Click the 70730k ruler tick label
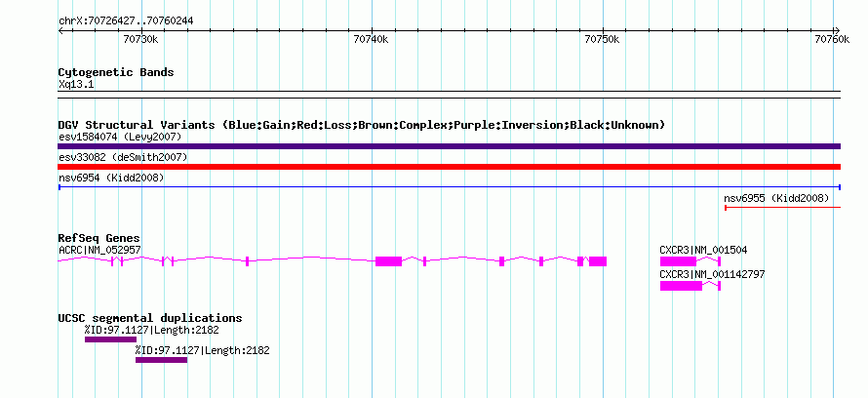Image resolution: width=868 pixels, height=398 pixels. click(x=141, y=39)
